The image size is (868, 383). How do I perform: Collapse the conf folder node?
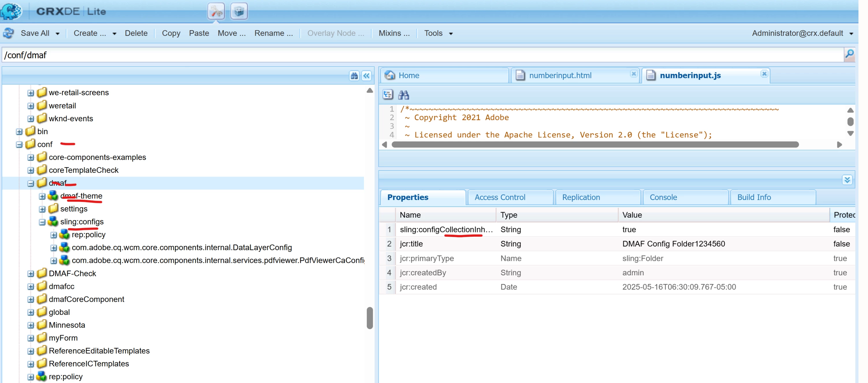coord(19,144)
